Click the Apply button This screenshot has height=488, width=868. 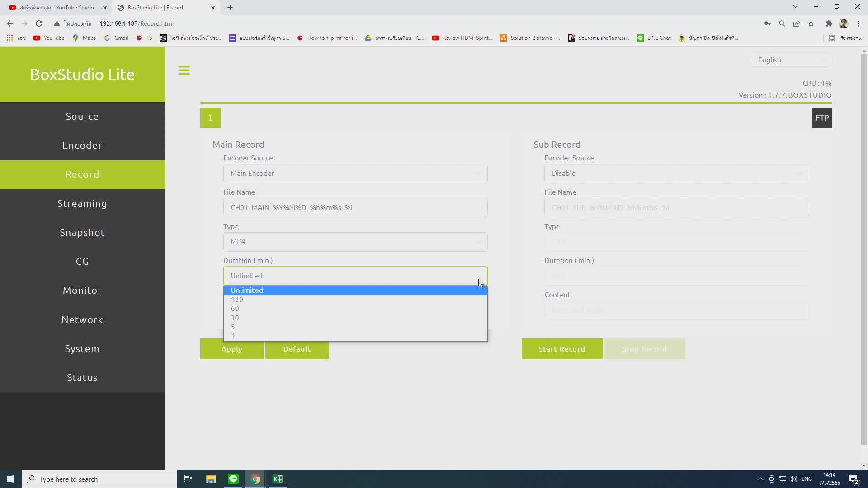click(x=231, y=349)
